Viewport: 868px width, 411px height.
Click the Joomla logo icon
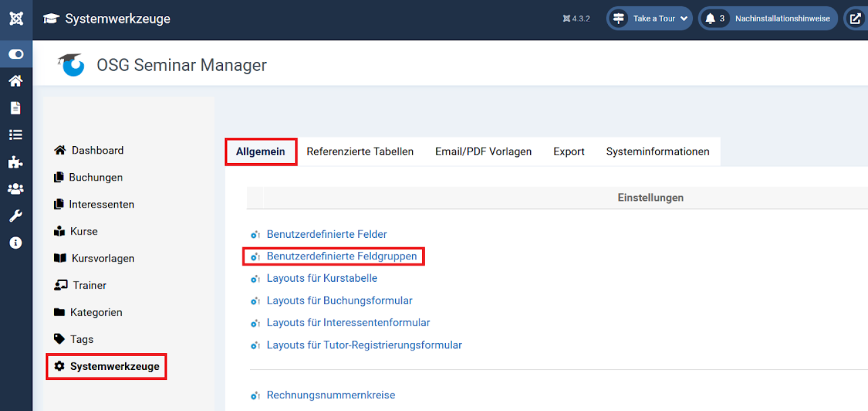[x=16, y=19]
